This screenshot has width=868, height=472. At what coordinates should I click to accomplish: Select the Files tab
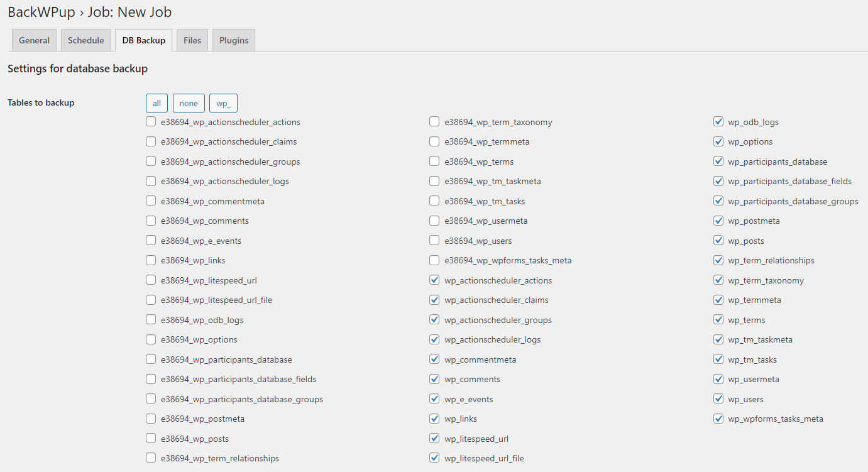[x=192, y=40]
